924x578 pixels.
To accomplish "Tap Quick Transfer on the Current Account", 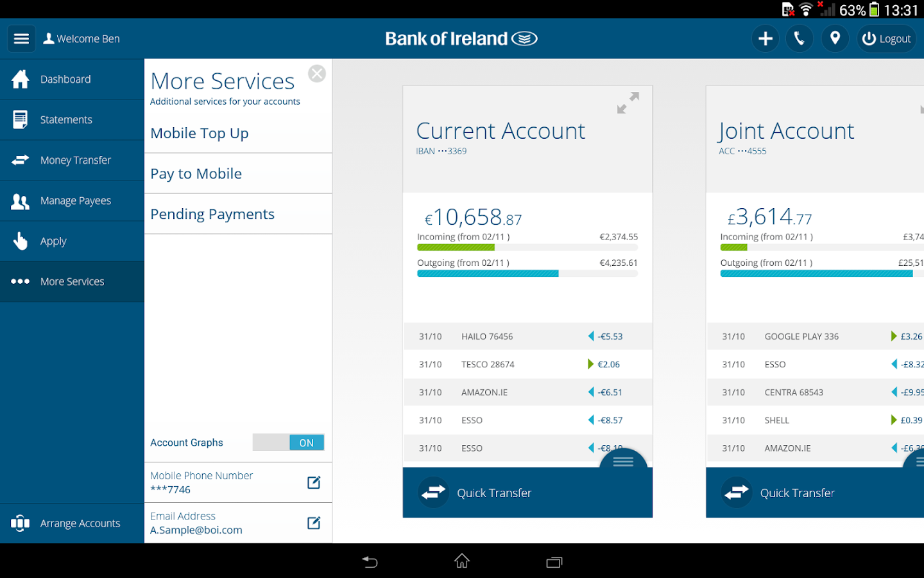I will coord(527,493).
